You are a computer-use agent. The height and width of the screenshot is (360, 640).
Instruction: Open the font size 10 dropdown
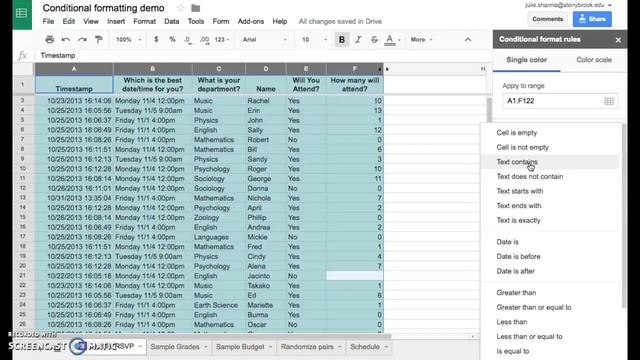[x=314, y=40]
